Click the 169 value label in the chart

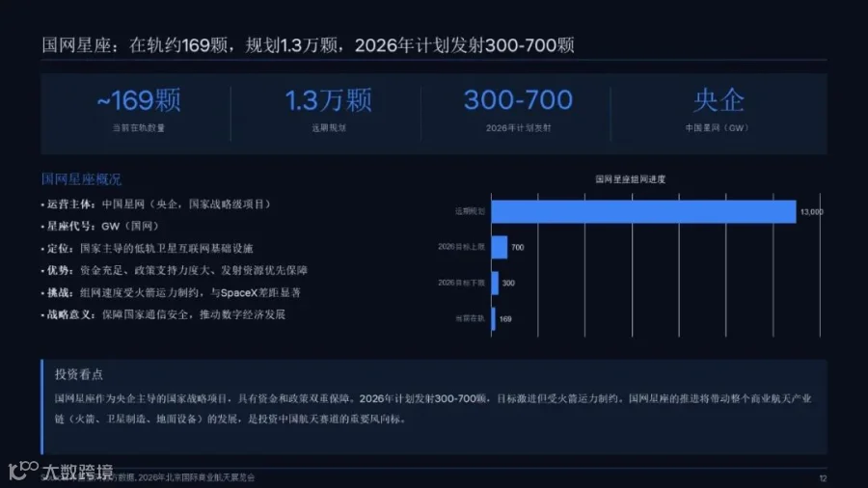pos(505,319)
